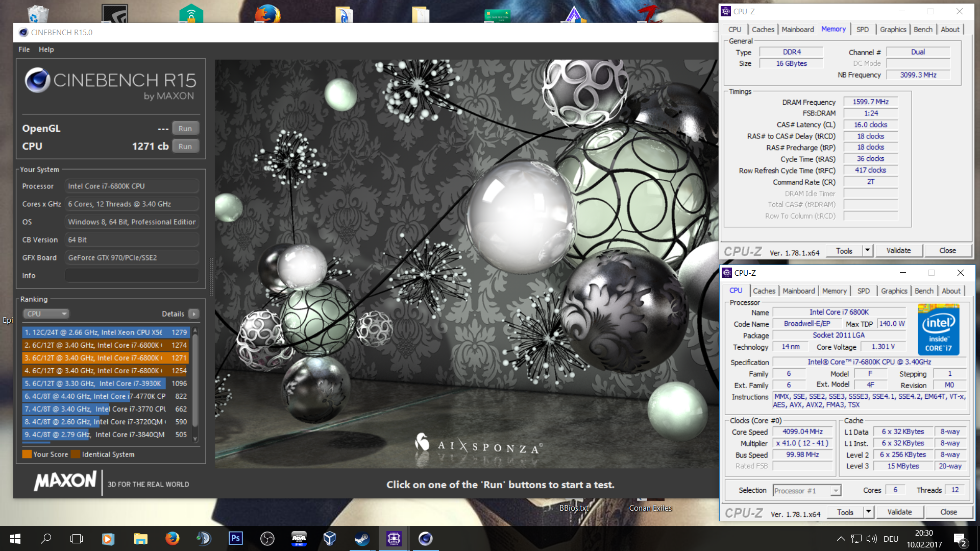Click the Intel Core i7 logo
The width and height of the screenshot is (980, 551).
click(x=938, y=329)
